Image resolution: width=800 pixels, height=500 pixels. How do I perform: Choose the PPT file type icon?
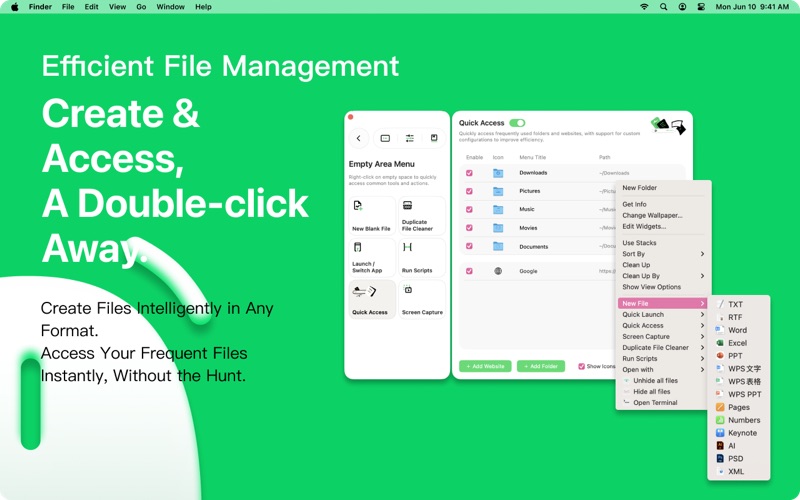(720, 356)
